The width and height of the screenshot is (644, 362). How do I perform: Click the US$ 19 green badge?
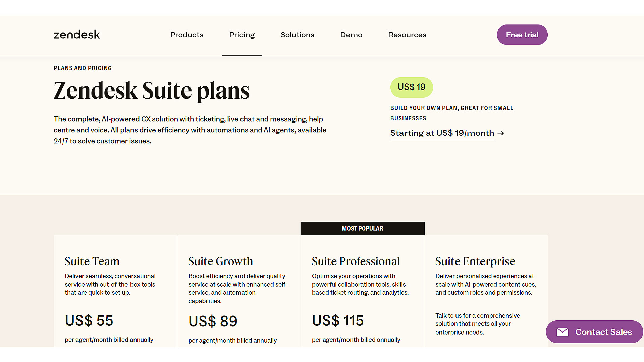(412, 87)
